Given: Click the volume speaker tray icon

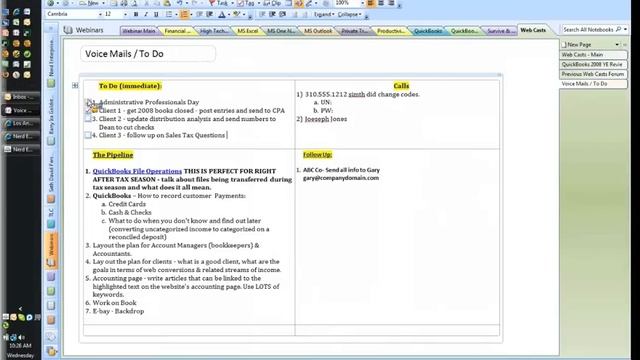Looking at the screenshot, I should [x=21, y=337].
